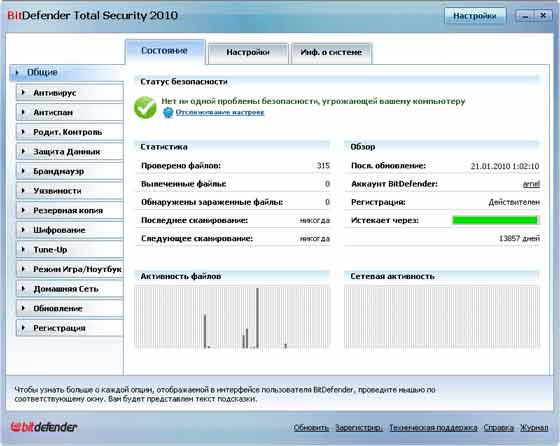560x446 pixels.
Task: Click the Проверено файлов value 315
Action: [323, 166]
